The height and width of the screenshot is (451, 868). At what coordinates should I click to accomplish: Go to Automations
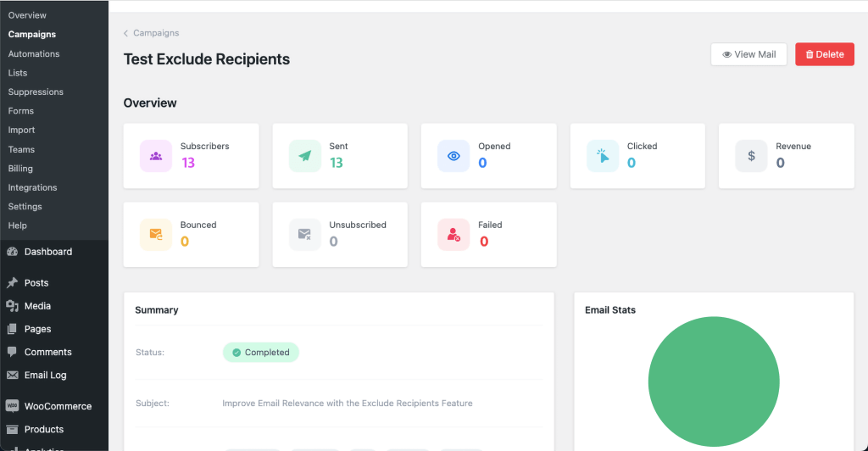point(34,53)
